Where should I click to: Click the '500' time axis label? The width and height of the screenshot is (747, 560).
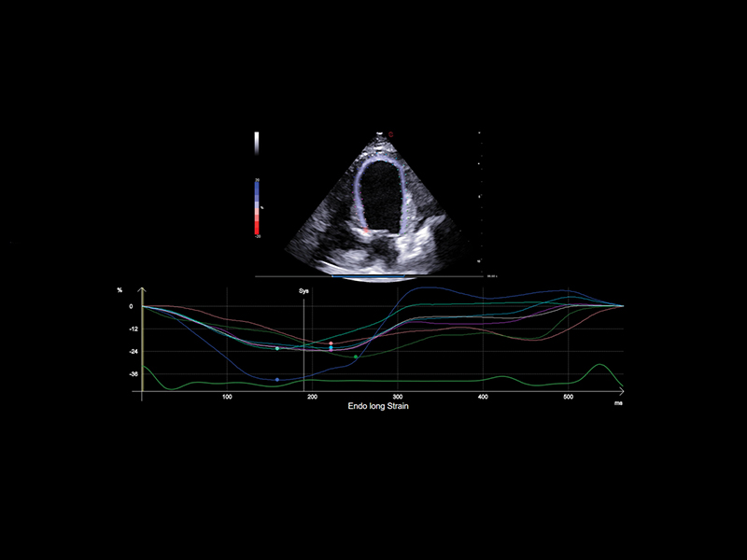point(569,397)
